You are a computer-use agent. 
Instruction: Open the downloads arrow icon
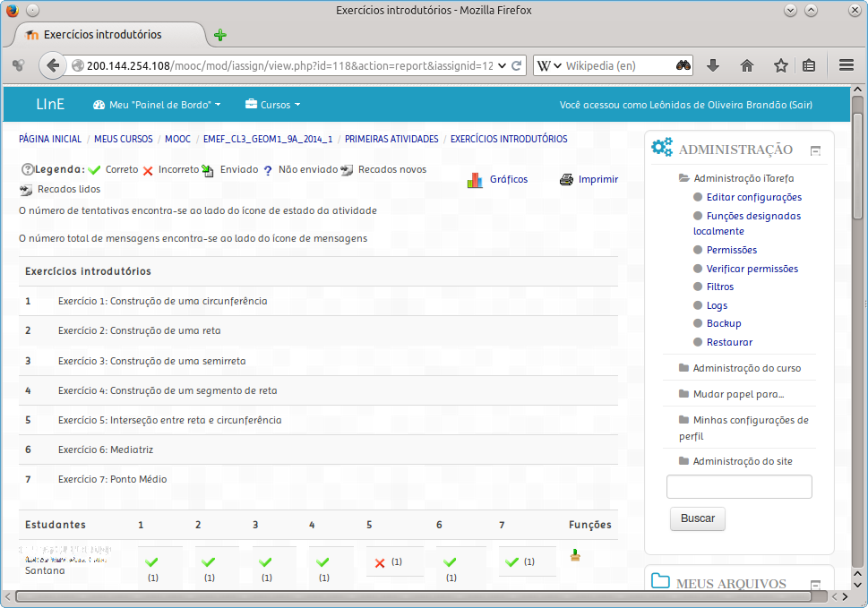[x=713, y=65]
